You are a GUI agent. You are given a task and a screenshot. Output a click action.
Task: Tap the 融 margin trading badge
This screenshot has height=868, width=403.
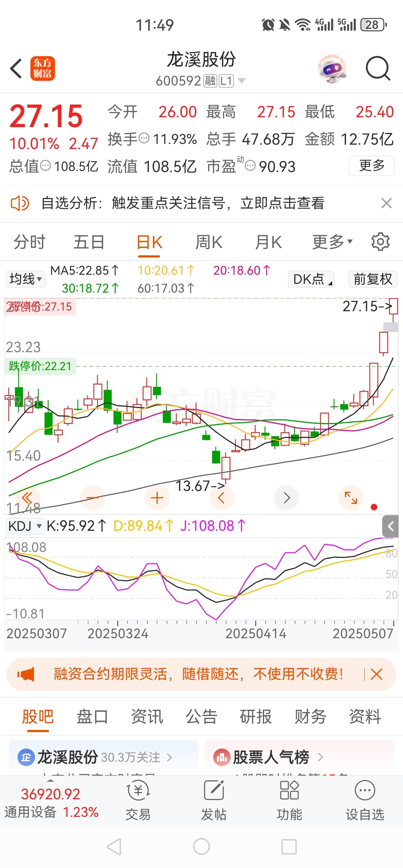(x=210, y=81)
